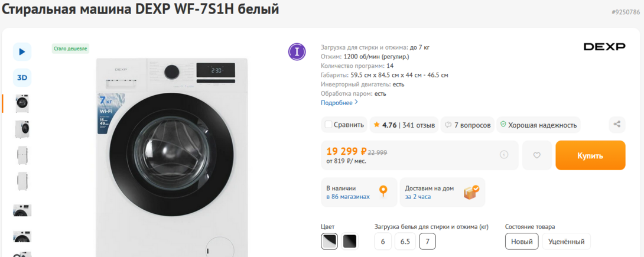Image resolution: width=644 pixels, height=257 pixels.
Task: Select the white color swatch
Action: pyautogui.click(x=329, y=241)
